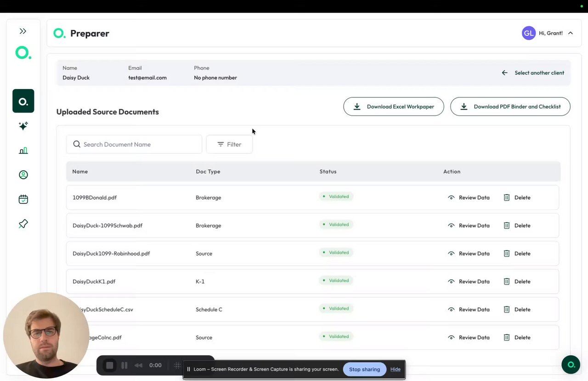Click Download Excel Workpaper button
This screenshot has height=381, width=588.
pyautogui.click(x=394, y=106)
